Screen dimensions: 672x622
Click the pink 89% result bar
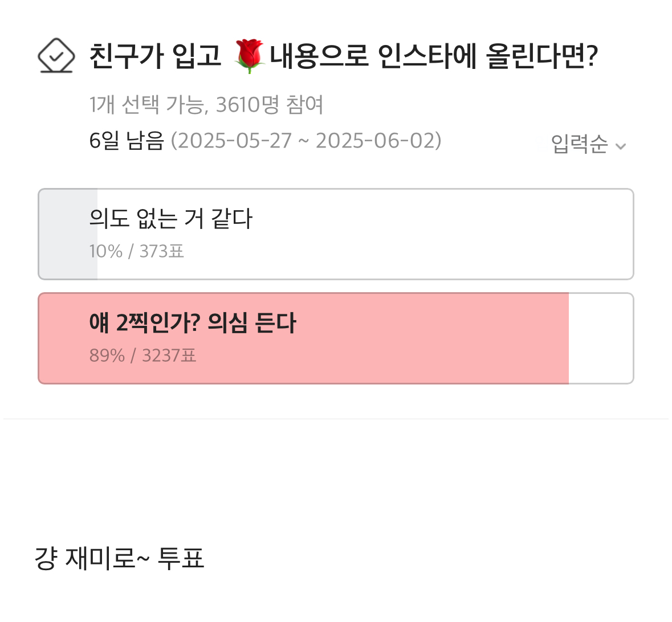coord(303,338)
